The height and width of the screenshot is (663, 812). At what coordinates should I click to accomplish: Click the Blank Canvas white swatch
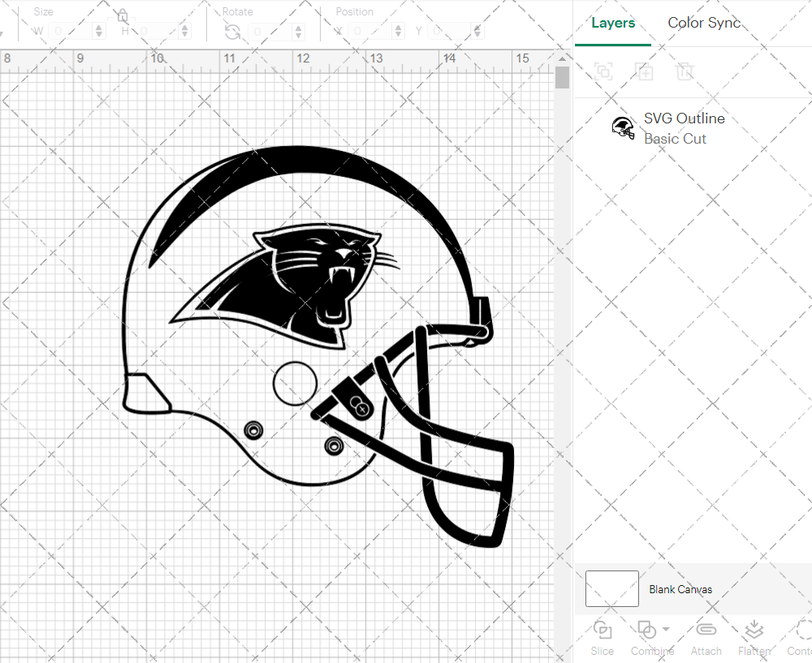coord(611,588)
